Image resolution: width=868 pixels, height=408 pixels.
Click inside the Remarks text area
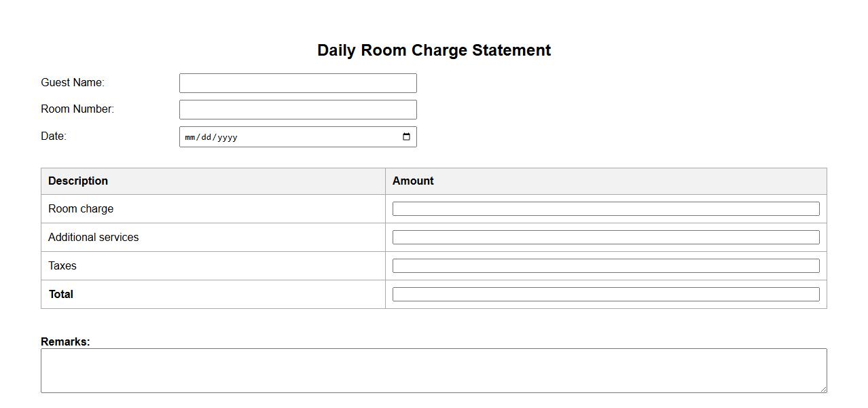tap(433, 371)
